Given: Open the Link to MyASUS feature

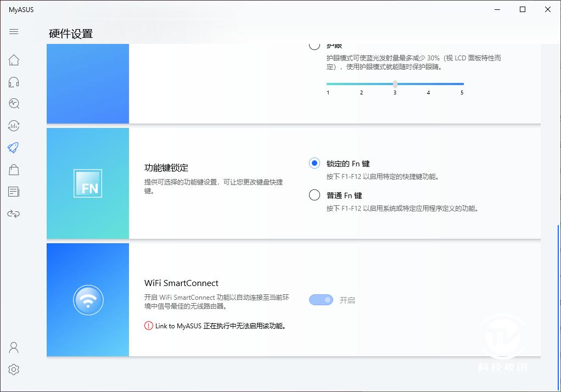Looking at the screenshot, I should click(x=14, y=214).
